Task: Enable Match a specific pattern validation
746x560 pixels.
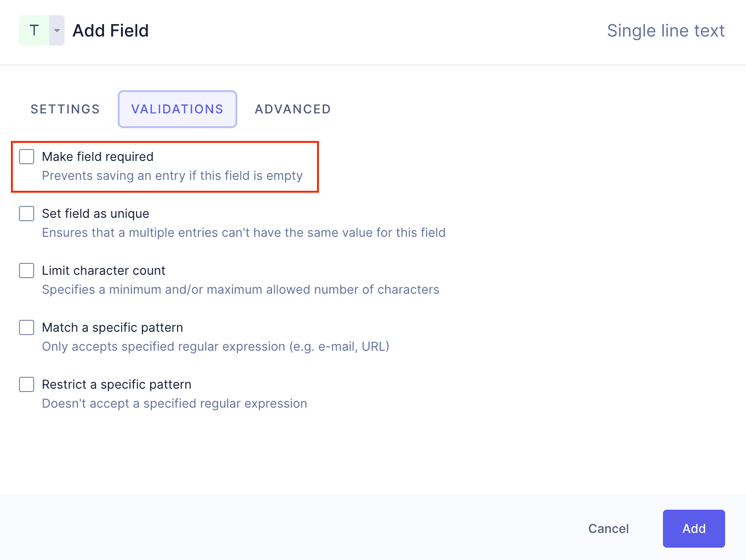Action: pos(26,327)
